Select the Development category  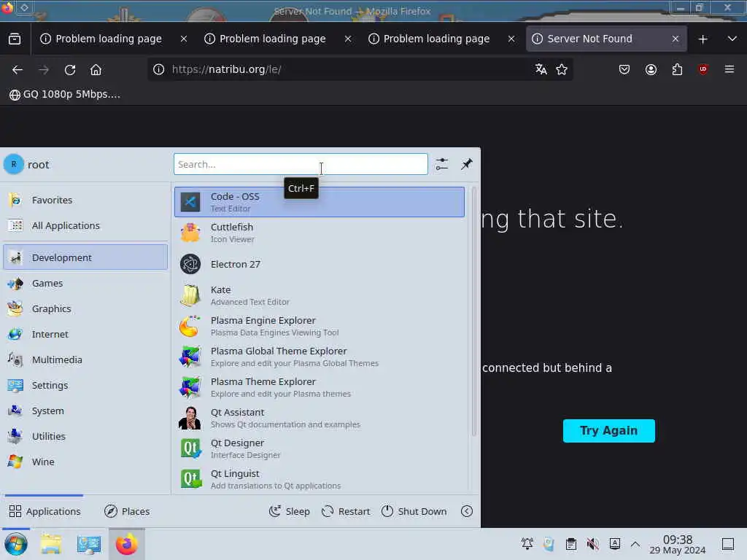point(85,257)
